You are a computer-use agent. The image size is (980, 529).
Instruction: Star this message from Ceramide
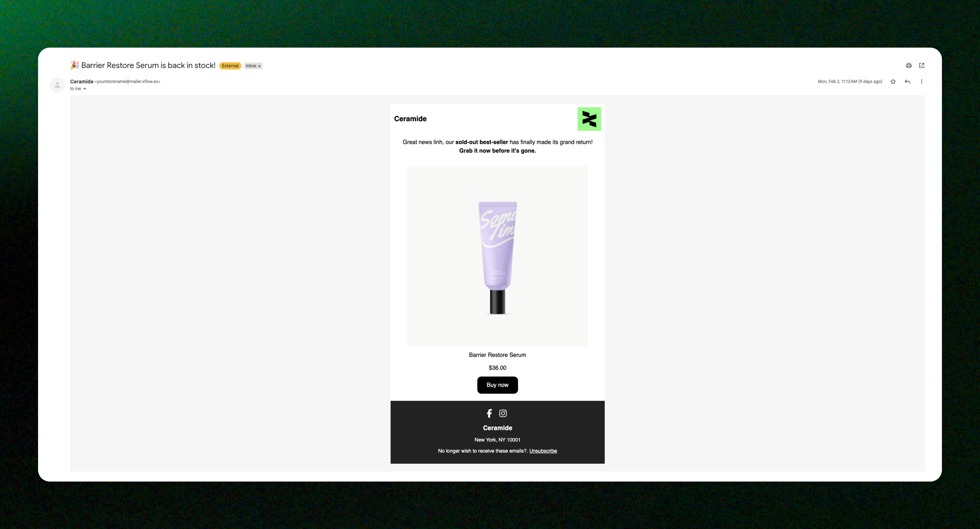pyautogui.click(x=893, y=82)
